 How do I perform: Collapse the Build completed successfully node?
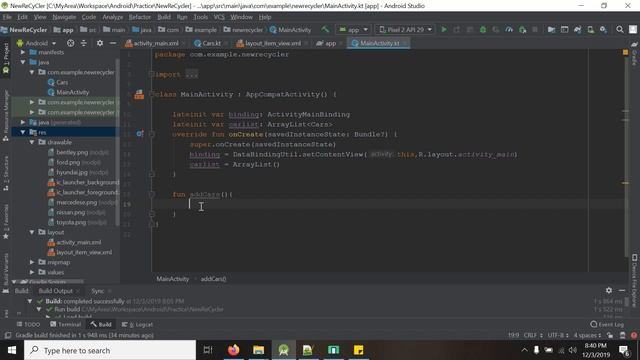coord(30,301)
